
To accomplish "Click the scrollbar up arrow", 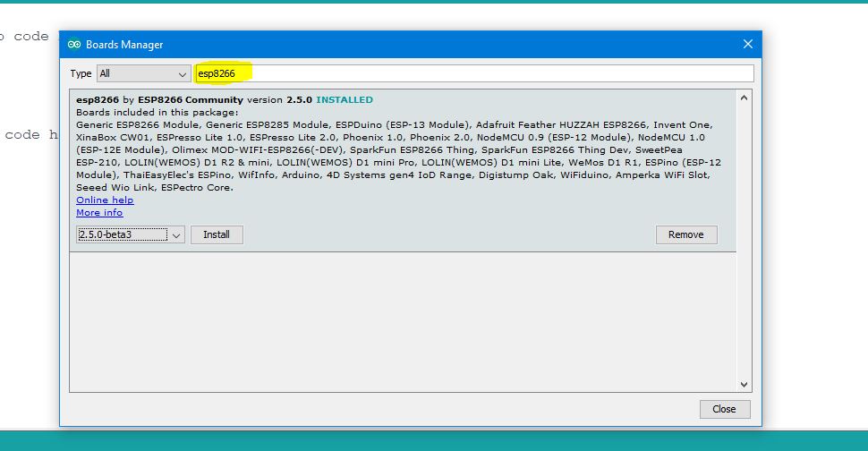I will pos(744,98).
